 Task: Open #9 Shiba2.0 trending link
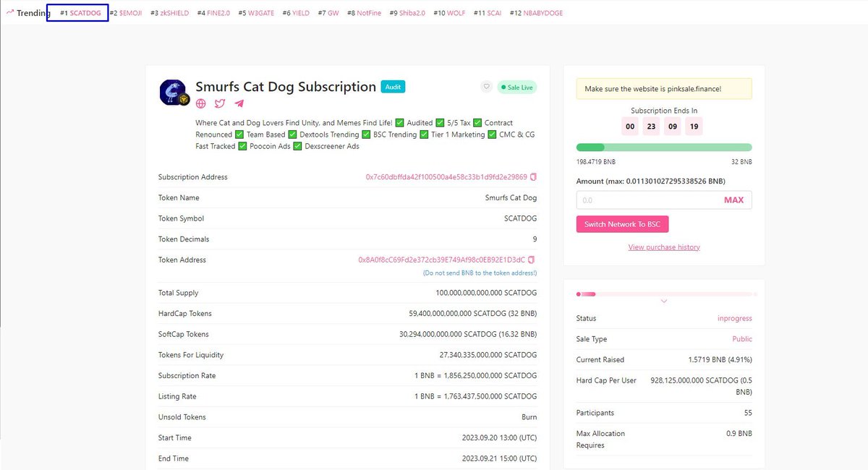407,13
